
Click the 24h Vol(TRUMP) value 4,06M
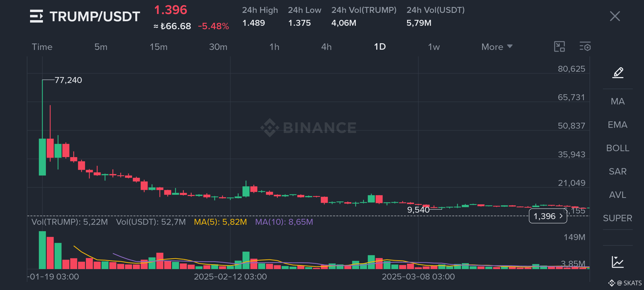coord(344,23)
